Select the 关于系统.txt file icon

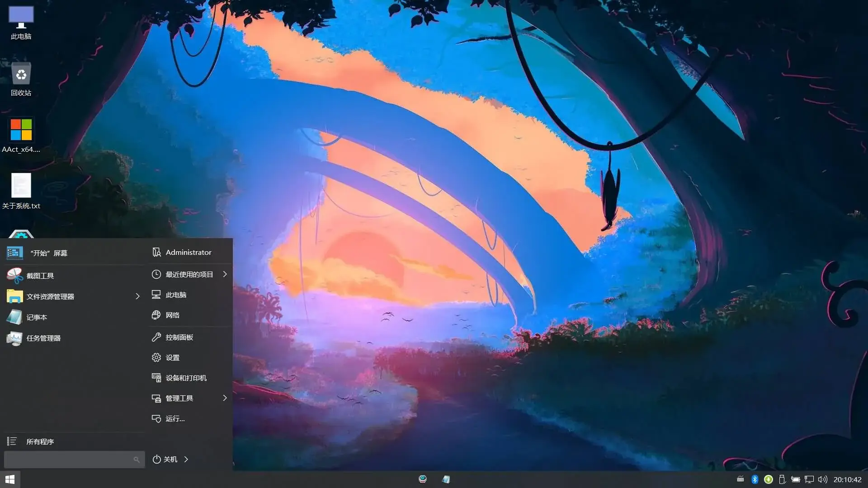(x=21, y=192)
